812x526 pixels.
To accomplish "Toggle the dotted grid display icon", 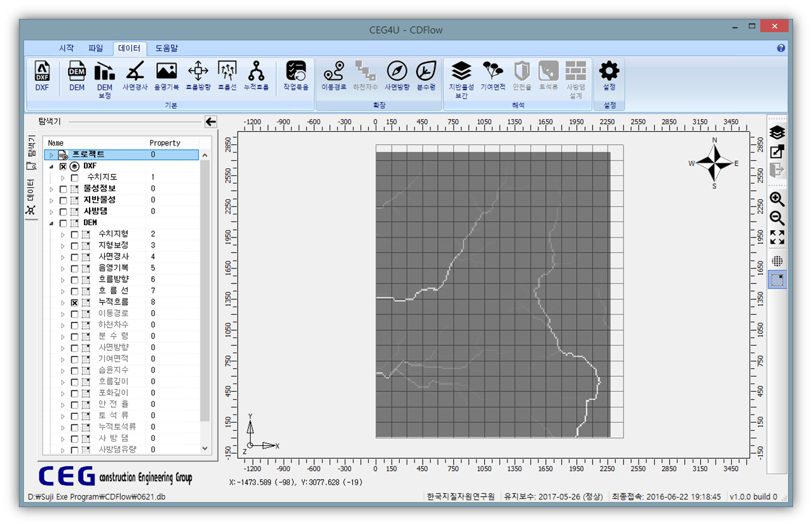I will point(777,261).
